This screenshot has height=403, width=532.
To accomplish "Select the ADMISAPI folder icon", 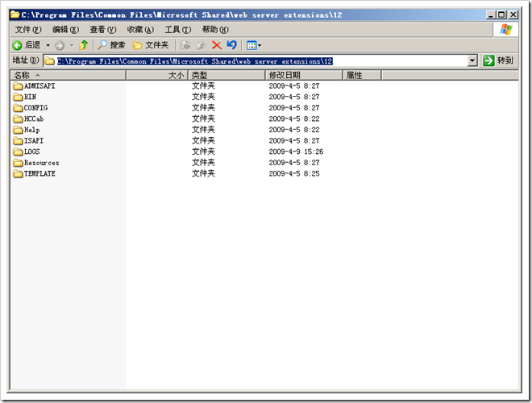I will [18, 86].
